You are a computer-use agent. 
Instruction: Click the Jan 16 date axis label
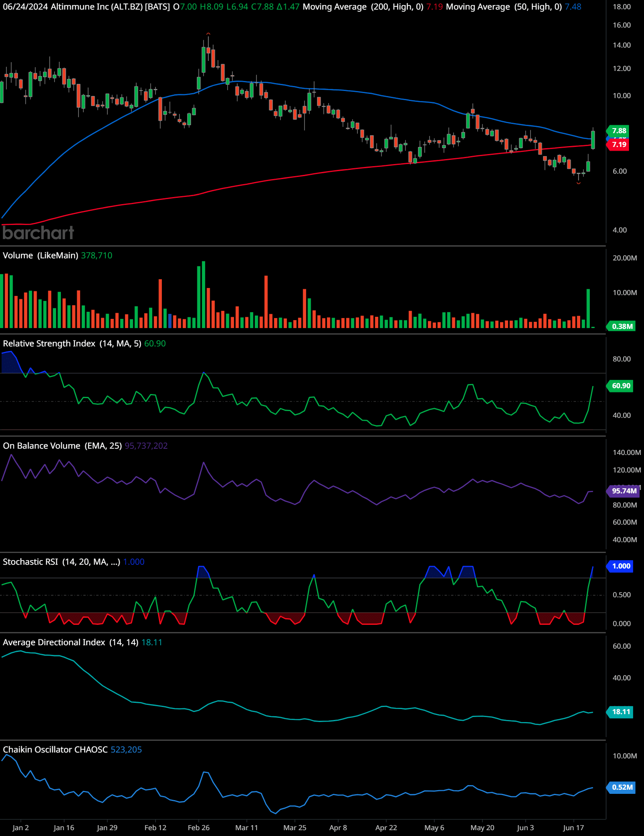[x=64, y=828]
